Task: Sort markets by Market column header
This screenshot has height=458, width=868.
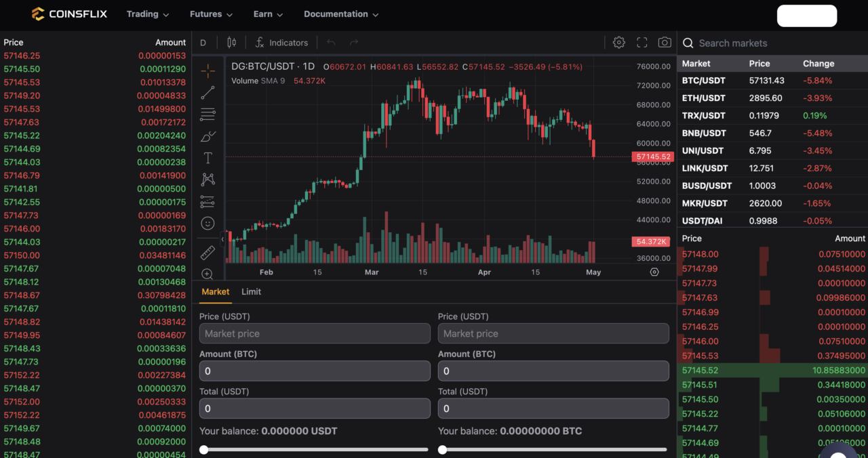Action: [696, 64]
